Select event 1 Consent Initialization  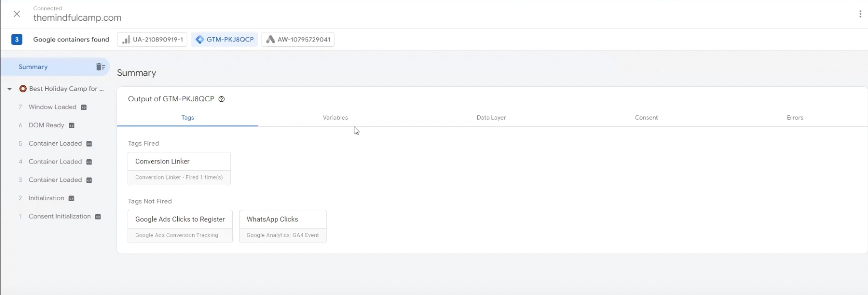coord(59,216)
